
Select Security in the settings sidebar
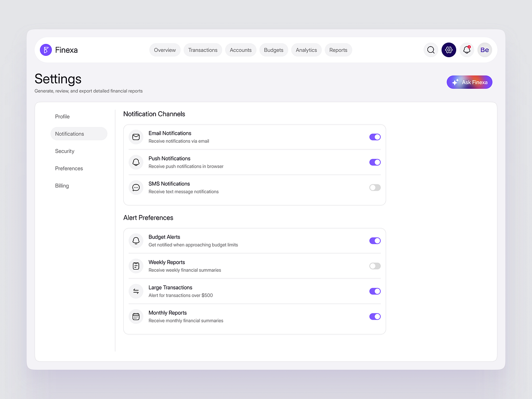(x=65, y=151)
